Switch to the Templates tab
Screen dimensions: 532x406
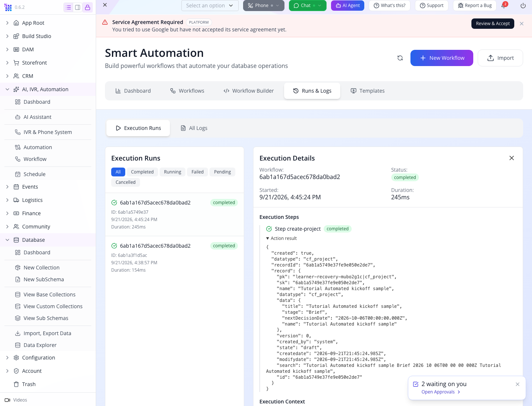coord(368,91)
